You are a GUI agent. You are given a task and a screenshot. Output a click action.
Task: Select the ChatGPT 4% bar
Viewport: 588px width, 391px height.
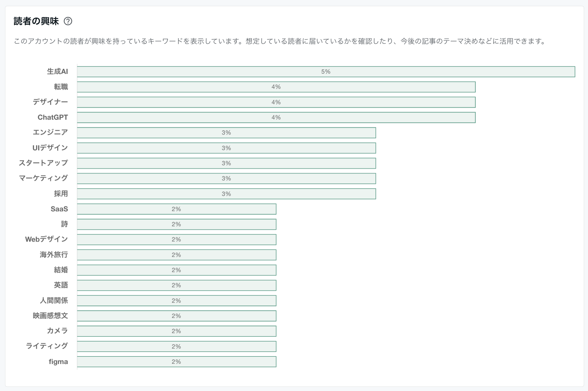pyautogui.click(x=276, y=117)
